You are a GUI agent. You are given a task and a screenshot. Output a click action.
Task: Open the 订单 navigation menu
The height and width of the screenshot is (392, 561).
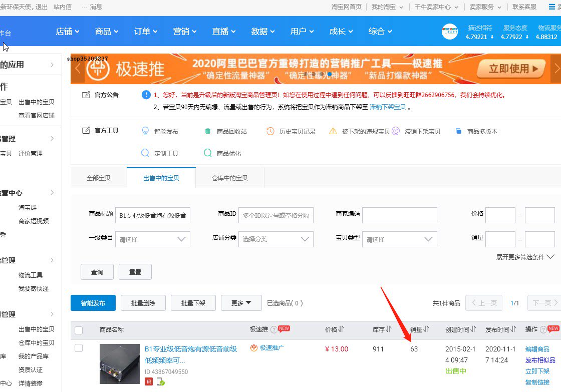pos(146,32)
